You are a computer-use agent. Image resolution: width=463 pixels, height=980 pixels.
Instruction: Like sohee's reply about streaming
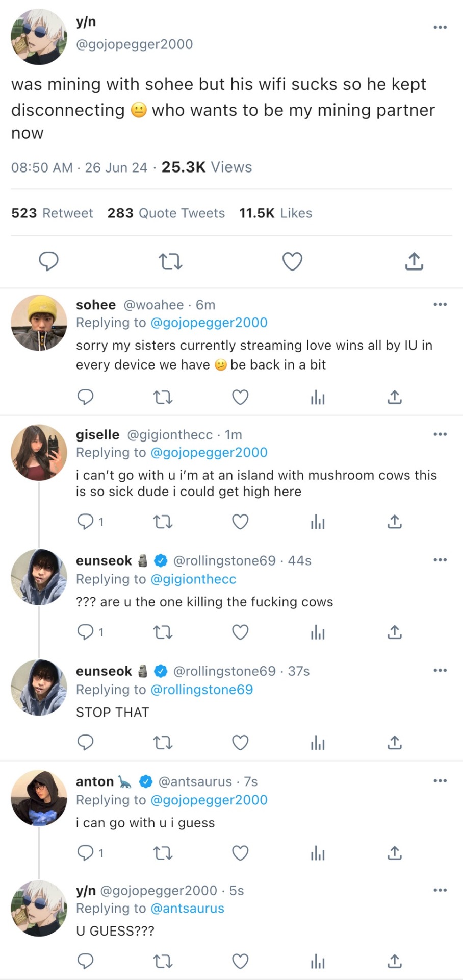click(x=240, y=397)
